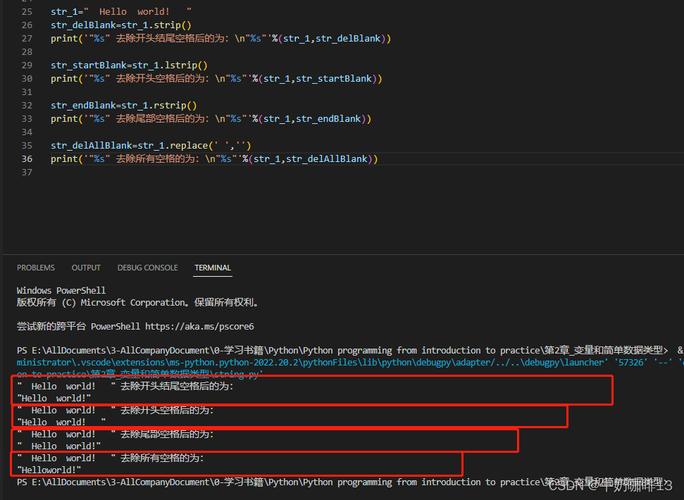Open the https://aka.ms/pscore6 link in terminal
The image size is (684, 500).
pyautogui.click(x=199, y=326)
